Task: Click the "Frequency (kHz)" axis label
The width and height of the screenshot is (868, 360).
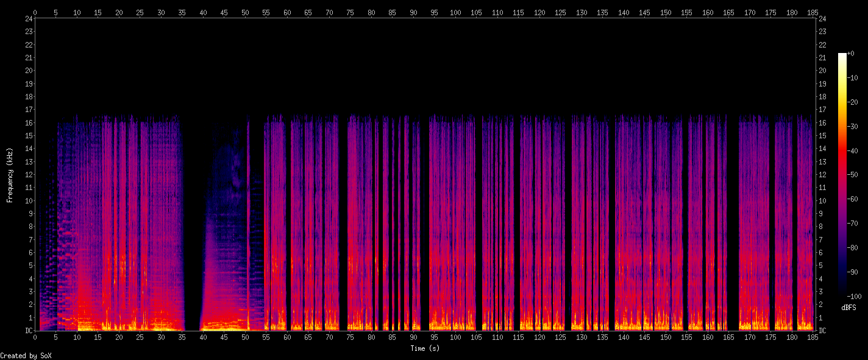Action: tap(10, 175)
